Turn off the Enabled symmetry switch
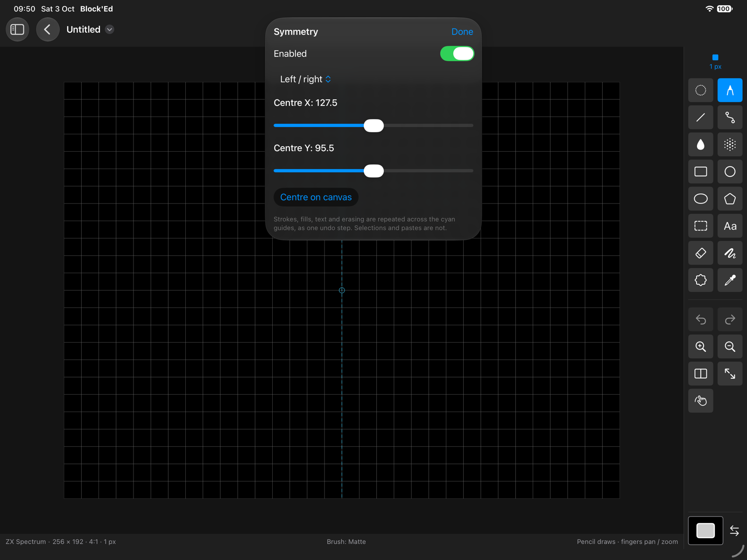747x560 pixels. click(x=457, y=54)
